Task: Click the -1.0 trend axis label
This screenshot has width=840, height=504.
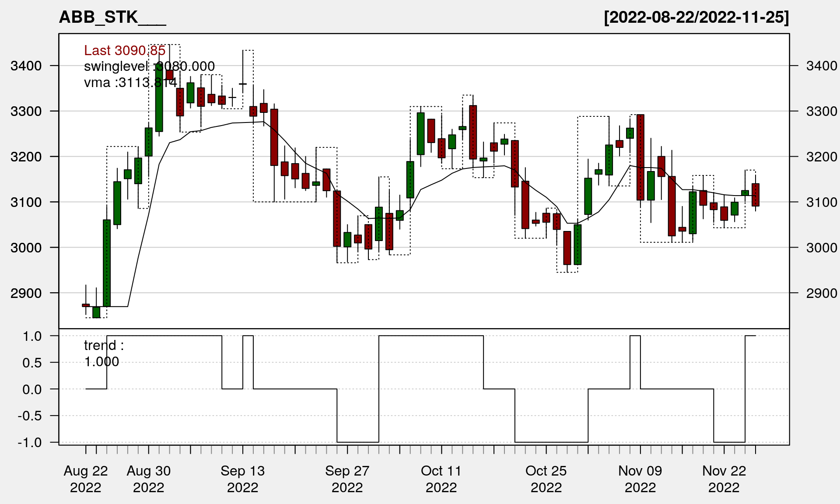Action: (30, 442)
